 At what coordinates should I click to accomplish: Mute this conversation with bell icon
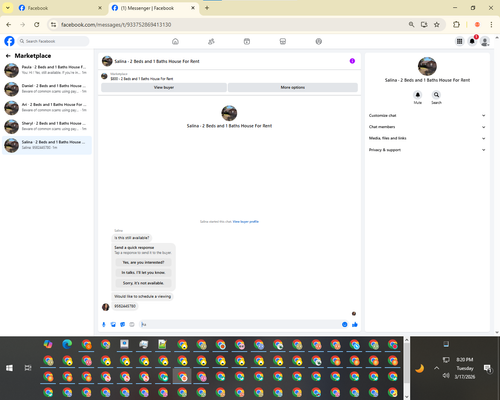pos(418,95)
